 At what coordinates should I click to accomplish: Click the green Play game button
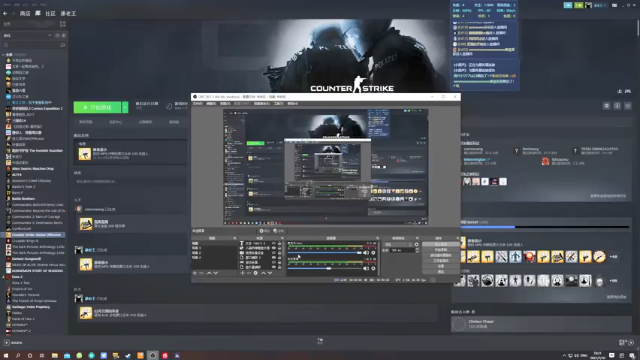97,107
